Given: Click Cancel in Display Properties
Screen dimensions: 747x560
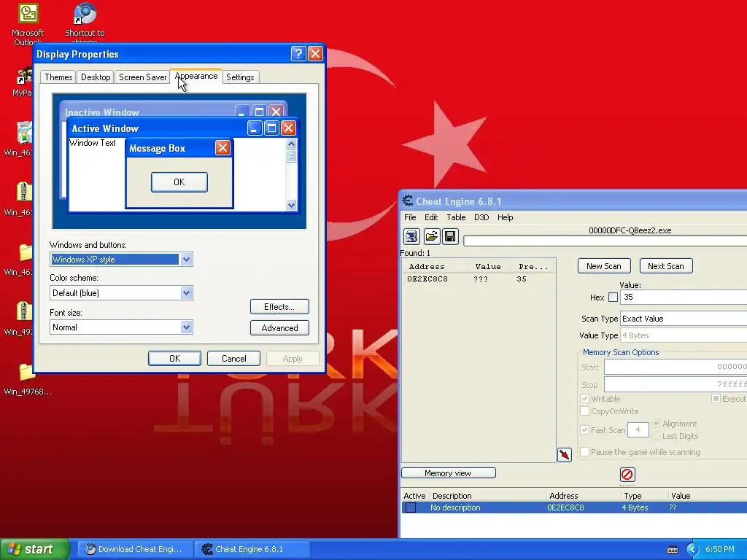Looking at the screenshot, I should 234,358.
